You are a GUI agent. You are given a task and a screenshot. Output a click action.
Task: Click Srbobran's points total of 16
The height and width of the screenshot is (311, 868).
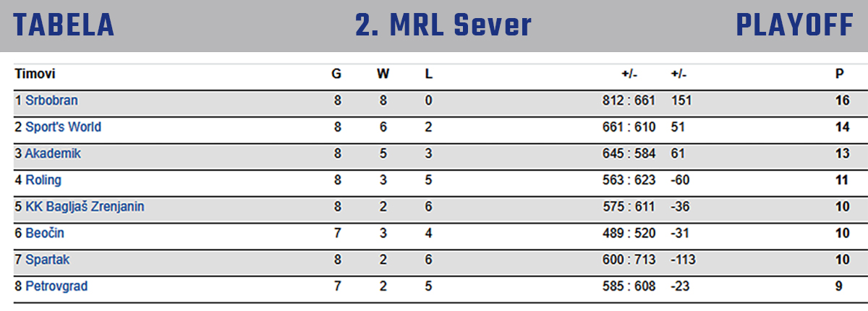pos(842,101)
